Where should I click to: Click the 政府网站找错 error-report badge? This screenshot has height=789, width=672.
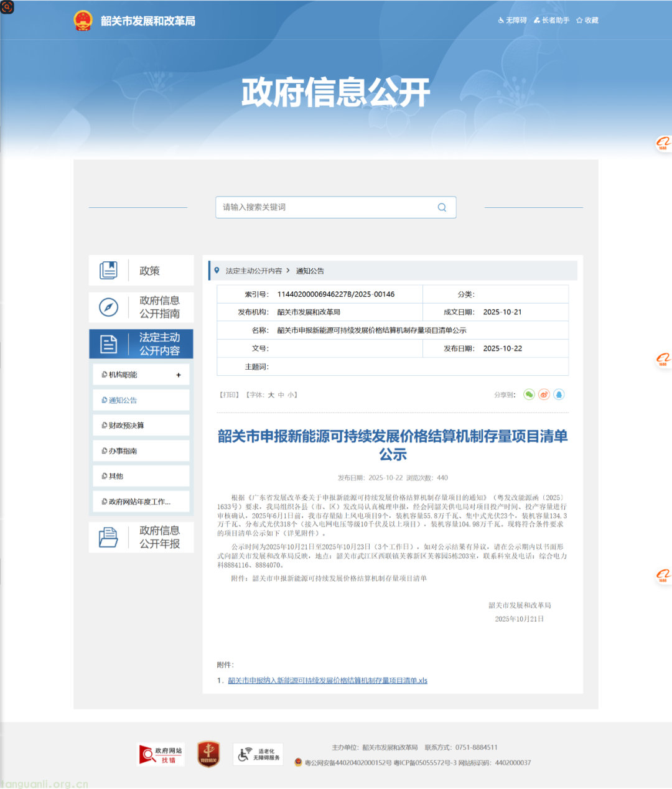coord(160,754)
